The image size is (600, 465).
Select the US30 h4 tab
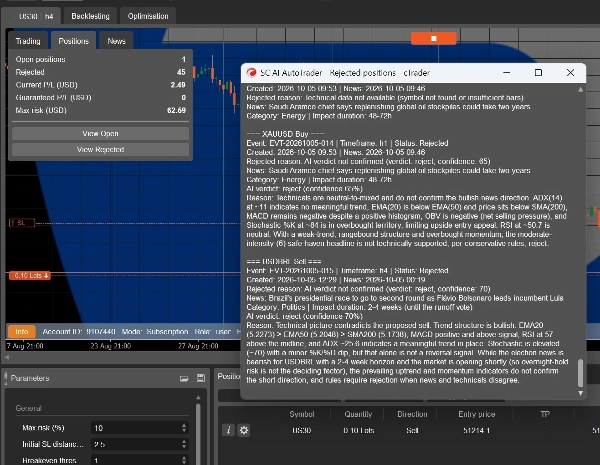(32, 16)
